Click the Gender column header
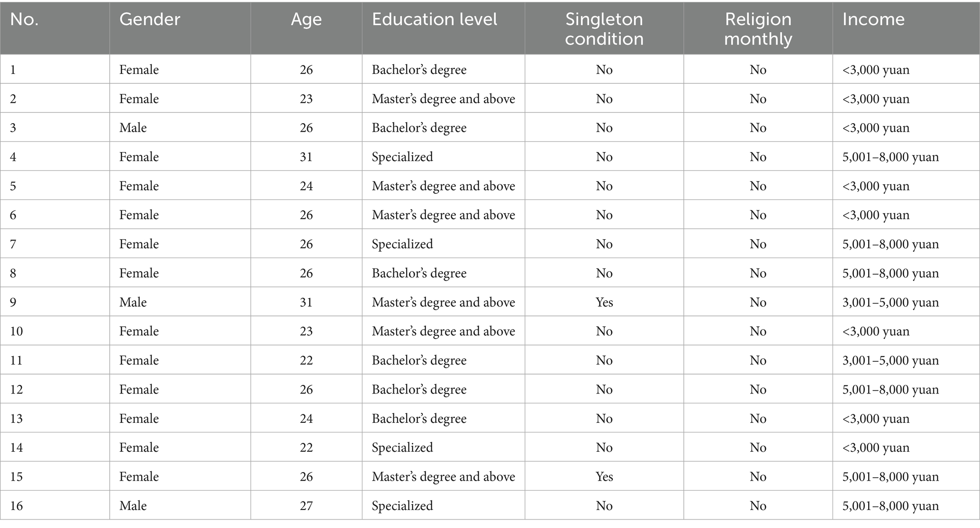Viewport: 980px width, 528px height. 150,19
